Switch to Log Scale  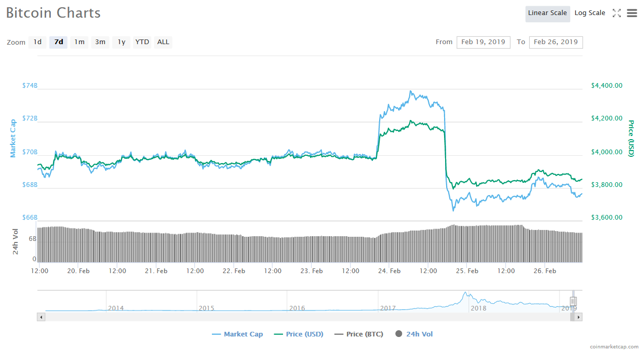590,14
